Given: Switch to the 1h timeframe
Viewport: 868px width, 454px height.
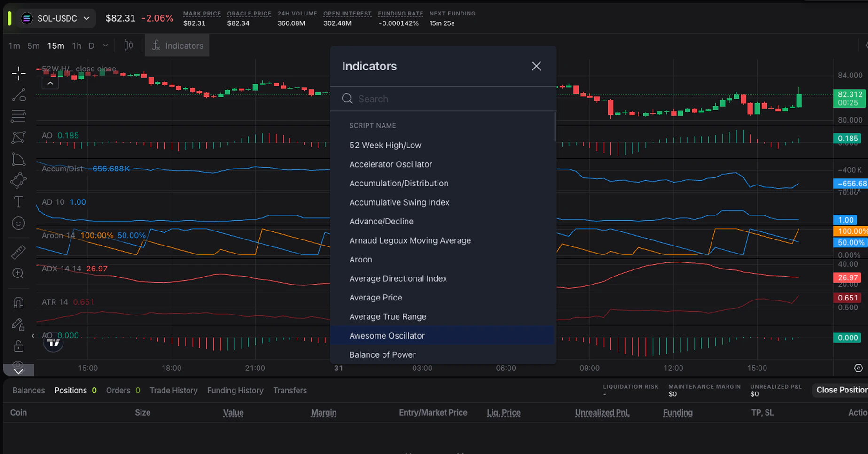Looking at the screenshot, I should [x=77, y=46].
